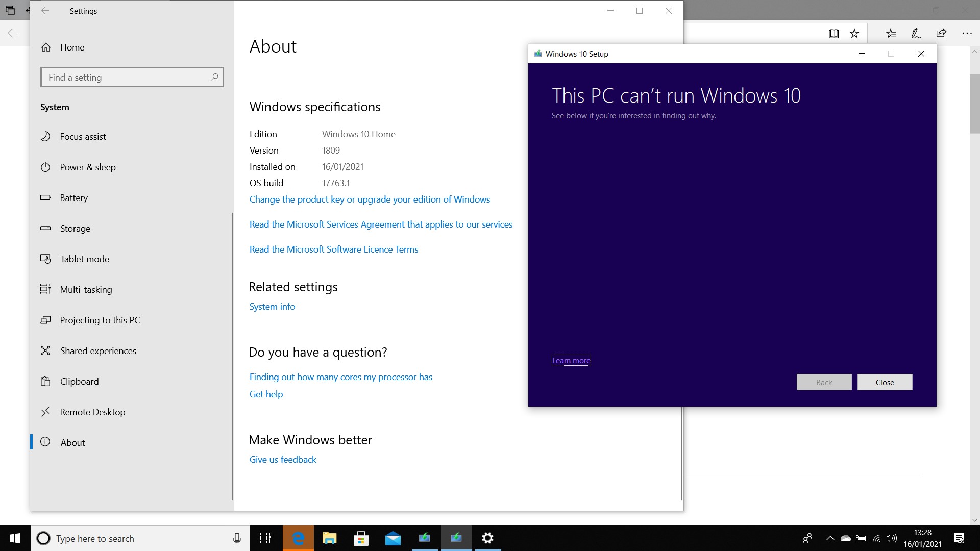Click the About info icon
The height and width of the screenshot is (551, 980).
tap(45, 442)
